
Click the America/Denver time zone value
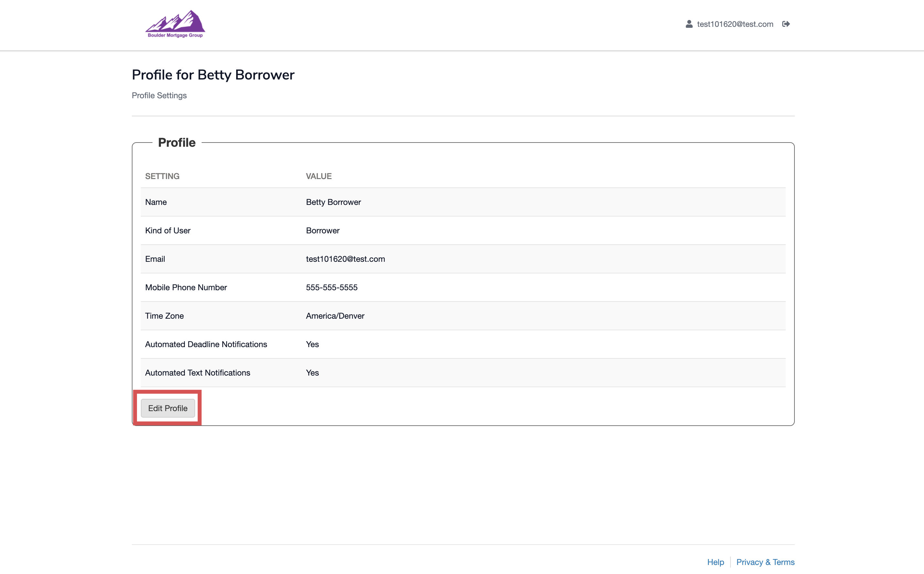pos(335,316)
